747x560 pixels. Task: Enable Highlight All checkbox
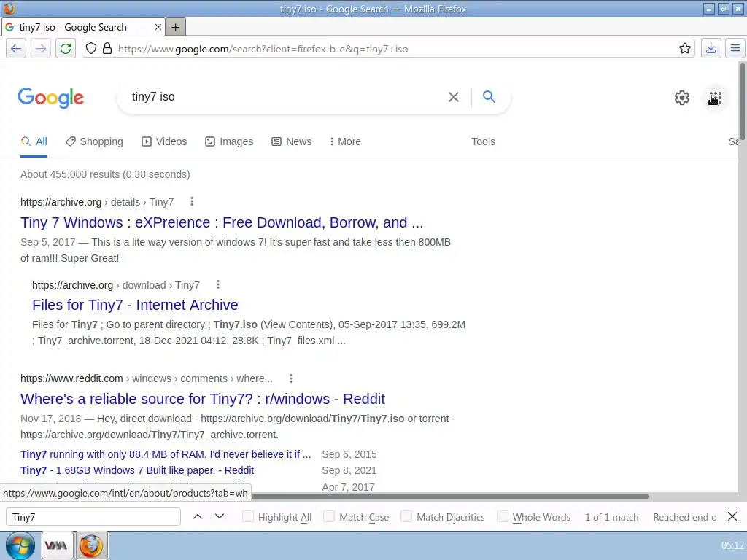(248, 517)
